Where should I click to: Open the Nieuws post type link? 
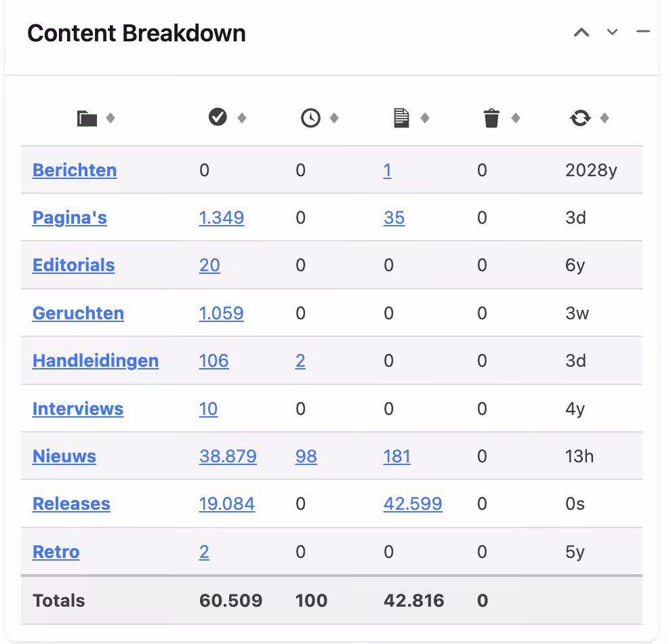click(x=64, y=456)
